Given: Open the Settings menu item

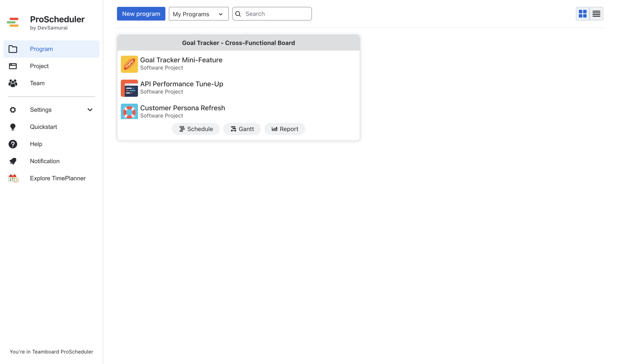Looking at the screenshot, I should click(x=41, y=110).
